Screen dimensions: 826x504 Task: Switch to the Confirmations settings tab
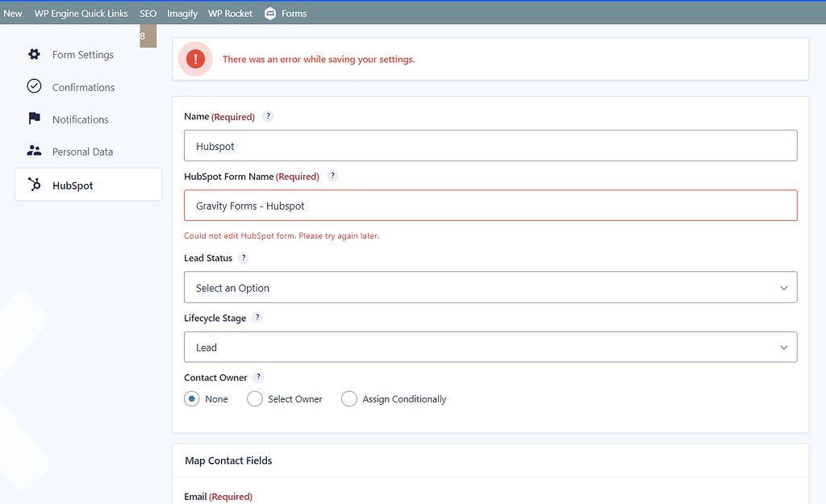[83, 86]
